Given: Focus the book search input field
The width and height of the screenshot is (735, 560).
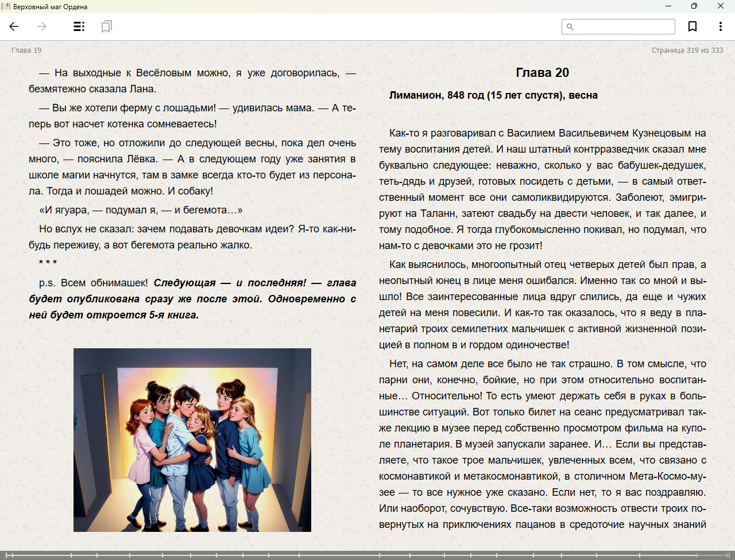Looking at the screenshot, I should (x=623, y=27).
